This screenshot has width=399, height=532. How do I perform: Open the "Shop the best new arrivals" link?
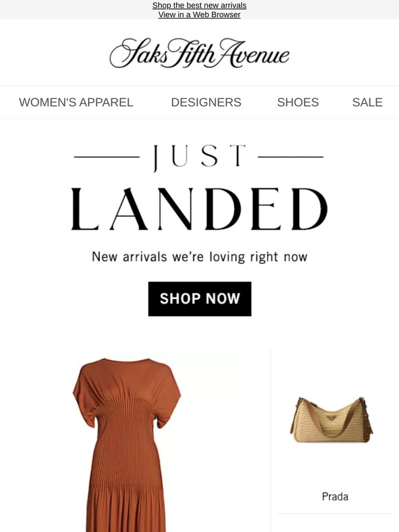coord(199,5)
